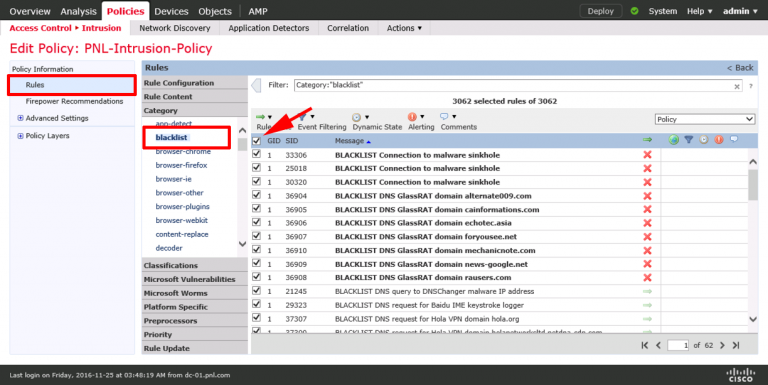
Task: Expand the Platform Specific filter section
Action: coord(195,307)
